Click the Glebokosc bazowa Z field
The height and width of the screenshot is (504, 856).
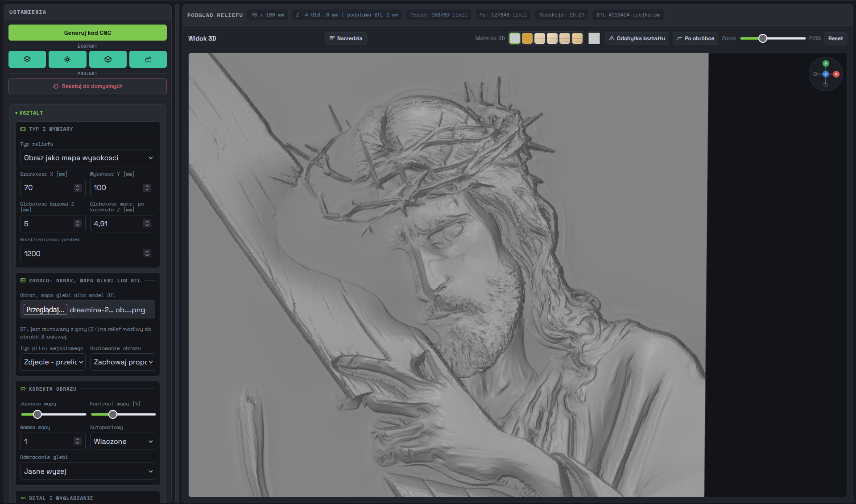coord(53,224)
